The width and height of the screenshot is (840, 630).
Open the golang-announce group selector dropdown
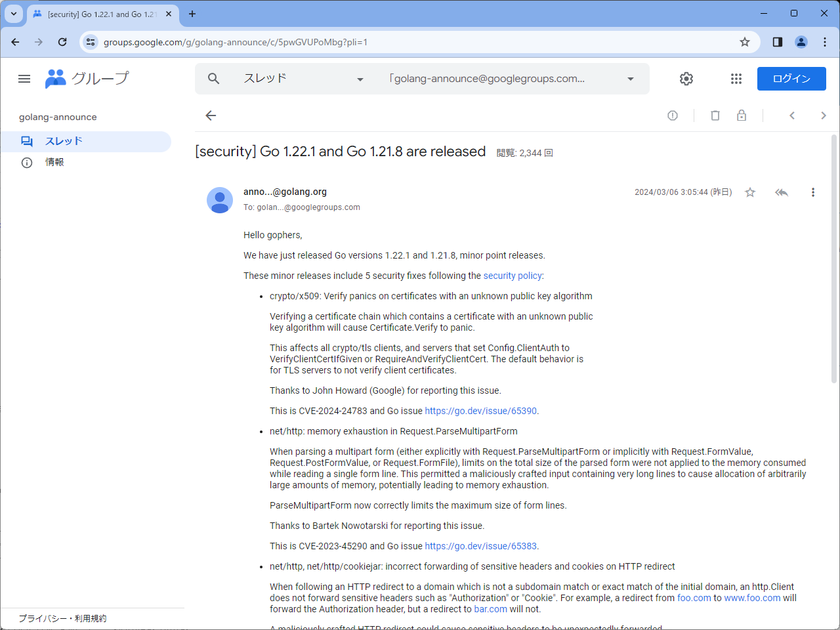(x=630, y=78)
